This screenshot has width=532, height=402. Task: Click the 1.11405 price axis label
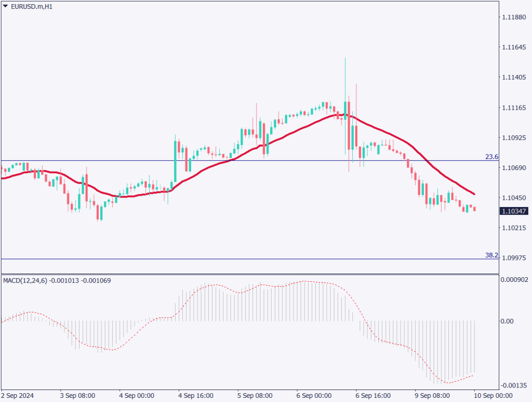(514, 77)
